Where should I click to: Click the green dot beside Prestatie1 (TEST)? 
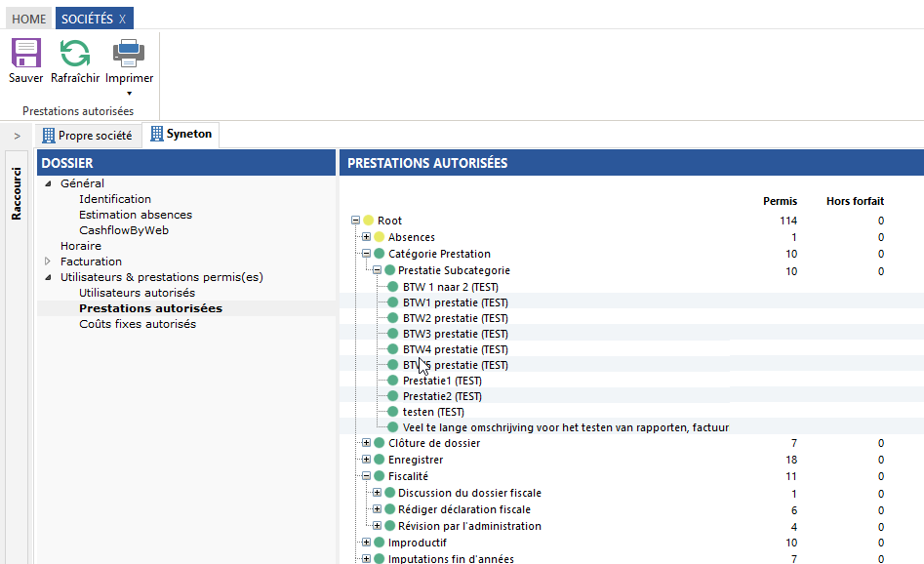pyautogui.click(x=393, y=381)
